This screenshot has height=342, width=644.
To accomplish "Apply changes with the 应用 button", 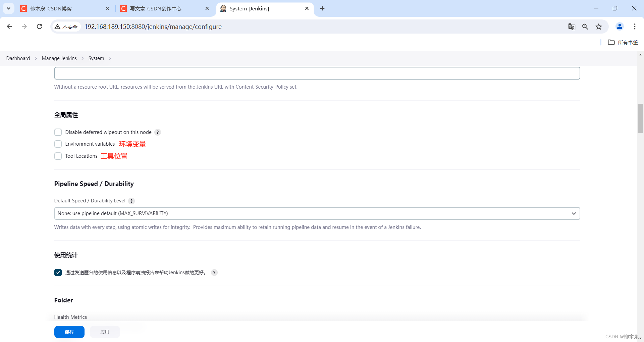I will pyautogui.click(x=105, y=332).
